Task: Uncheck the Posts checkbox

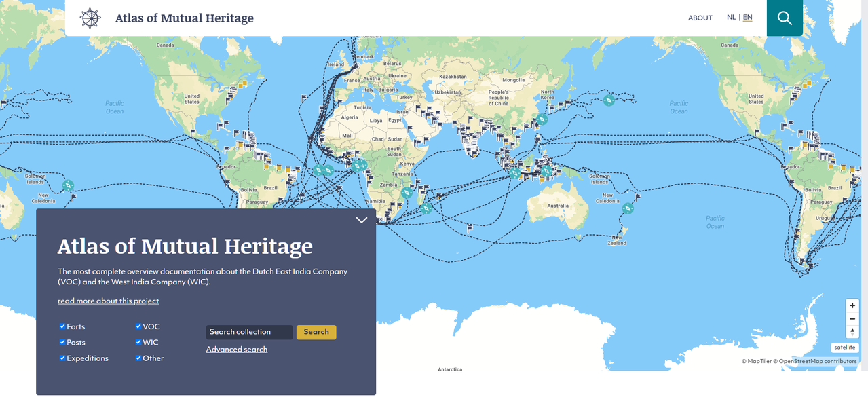Action: (x=62, y=342)
